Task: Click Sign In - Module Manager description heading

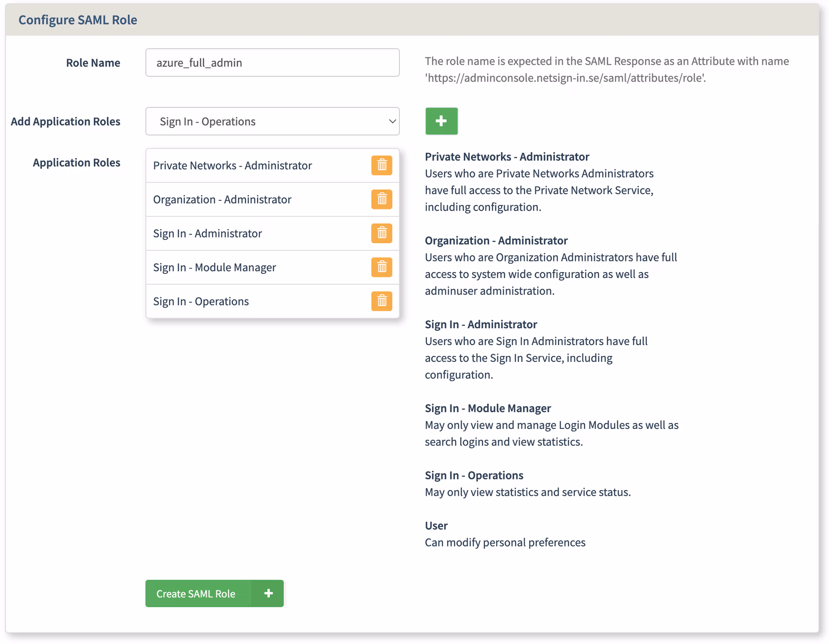Action: coord(487,408)
